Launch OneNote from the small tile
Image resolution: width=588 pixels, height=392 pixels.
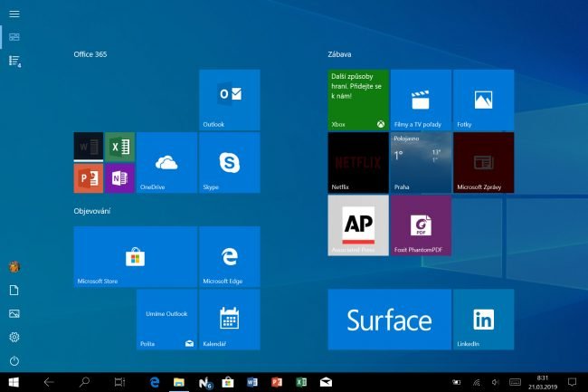[120, 178]
